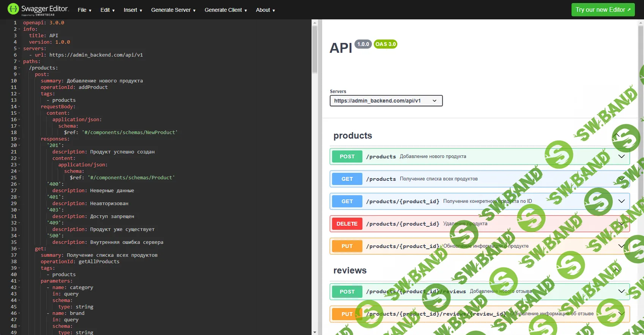Click the Try our new Editor button

click(603, 9)
